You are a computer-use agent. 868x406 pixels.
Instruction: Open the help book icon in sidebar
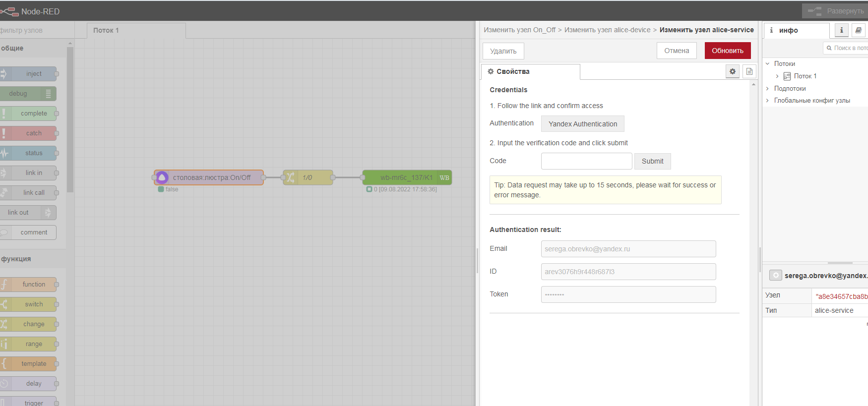coord(858,30)
